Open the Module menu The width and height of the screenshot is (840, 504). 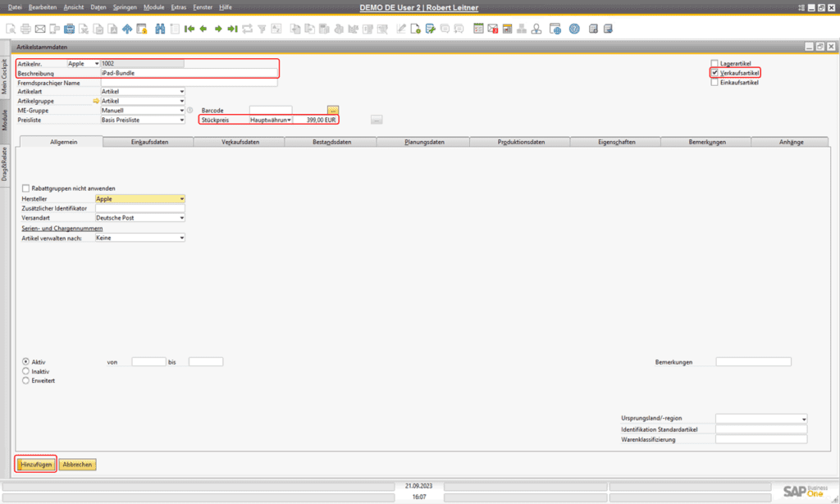click(x=153, y=7)
